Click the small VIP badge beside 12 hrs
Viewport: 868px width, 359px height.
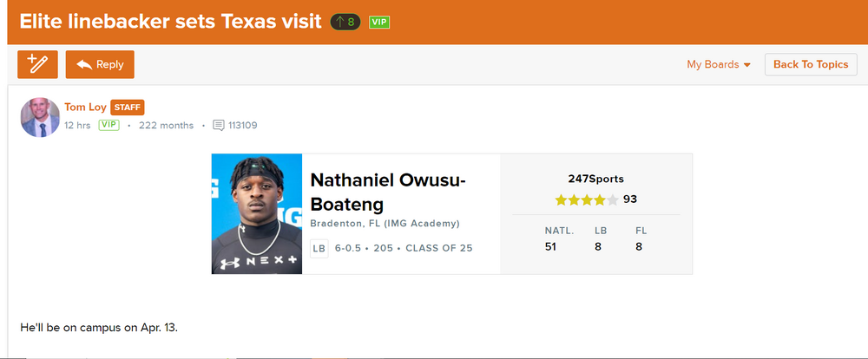[x=108, y=125]
